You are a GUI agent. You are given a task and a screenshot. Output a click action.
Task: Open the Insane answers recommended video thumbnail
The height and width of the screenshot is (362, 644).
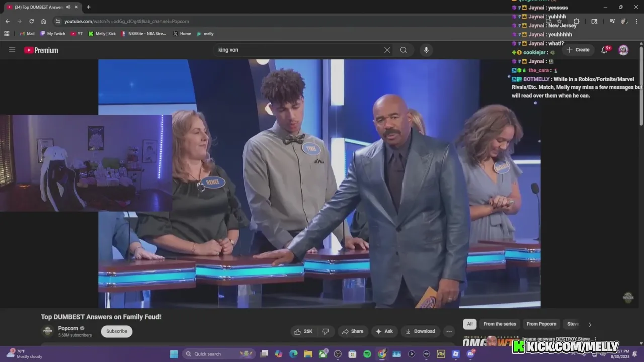click(491, 342)
